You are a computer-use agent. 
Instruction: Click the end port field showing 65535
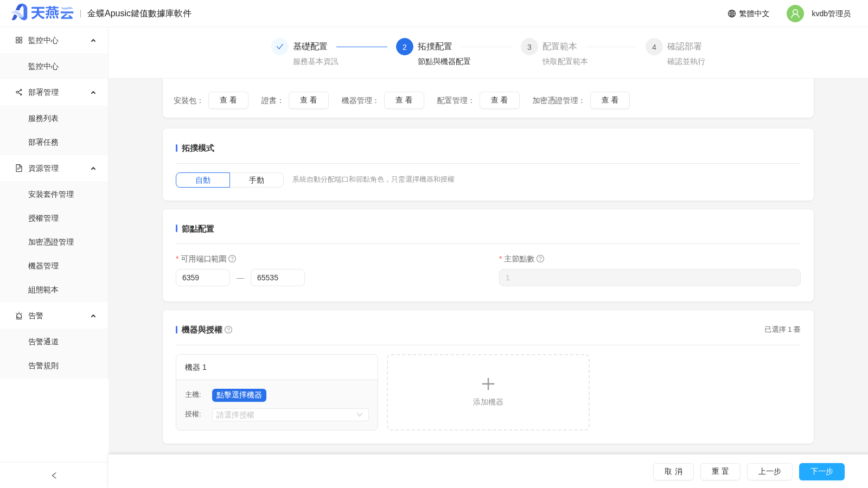pyautogui.click(x=278, y=278)
